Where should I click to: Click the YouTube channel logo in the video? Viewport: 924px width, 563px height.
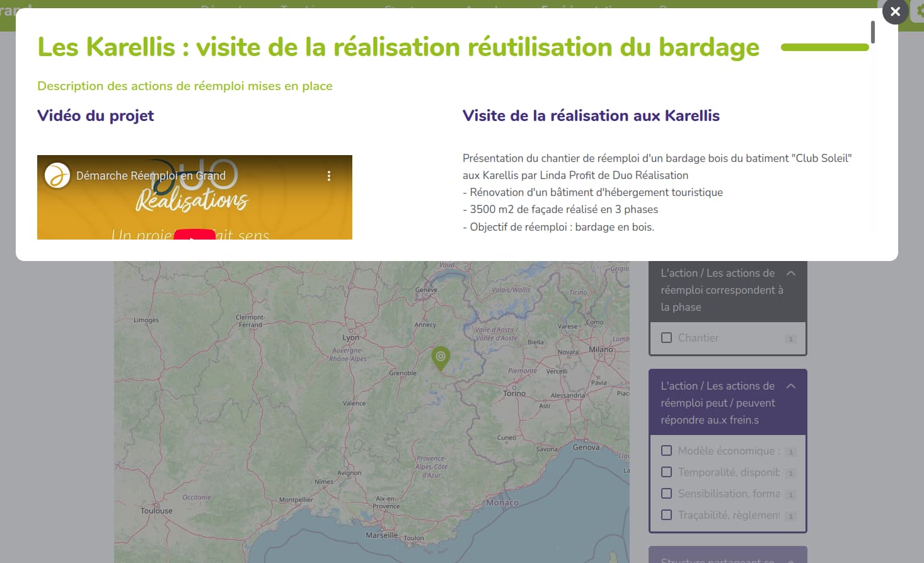click(x=57, y=176)
